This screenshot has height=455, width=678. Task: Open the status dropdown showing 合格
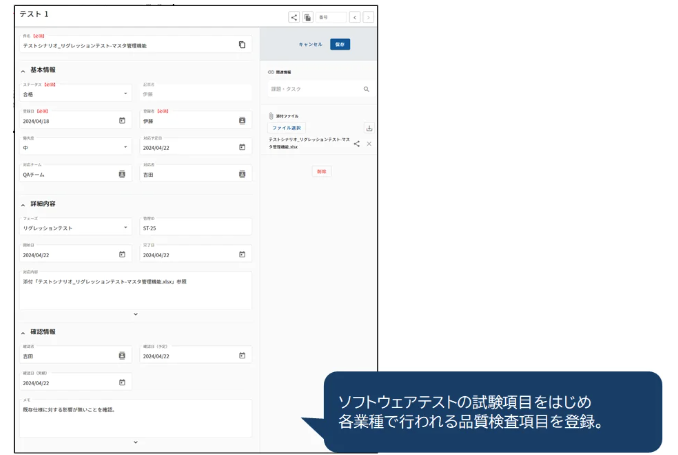click(76, 91)
